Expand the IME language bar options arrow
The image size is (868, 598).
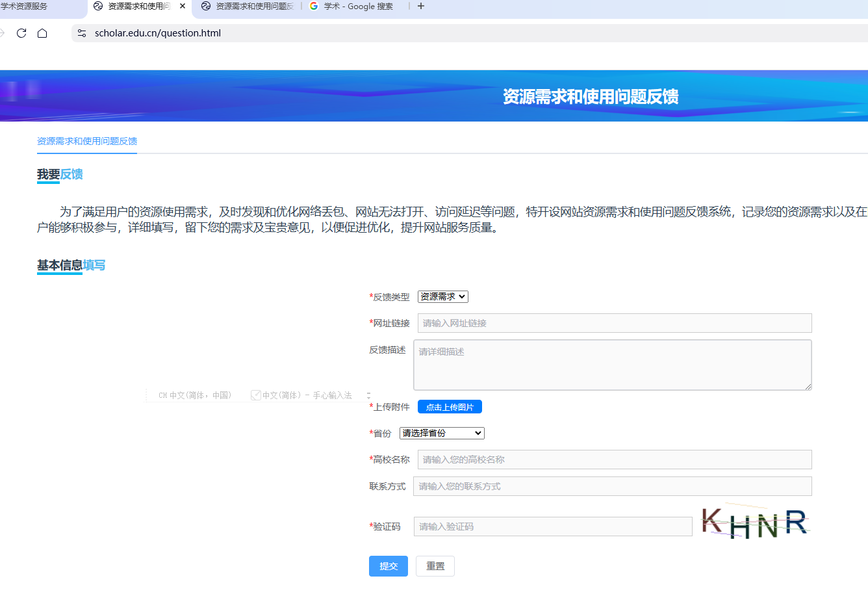pyautogui.click(x=368, y=395)
